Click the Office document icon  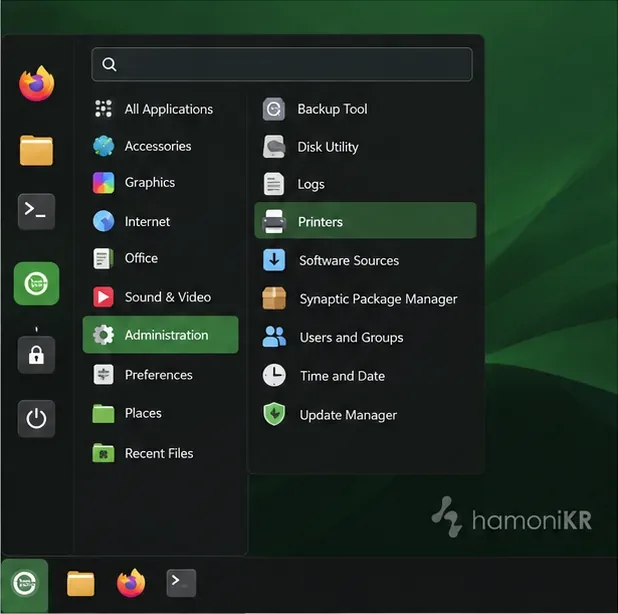pos(103,258)
